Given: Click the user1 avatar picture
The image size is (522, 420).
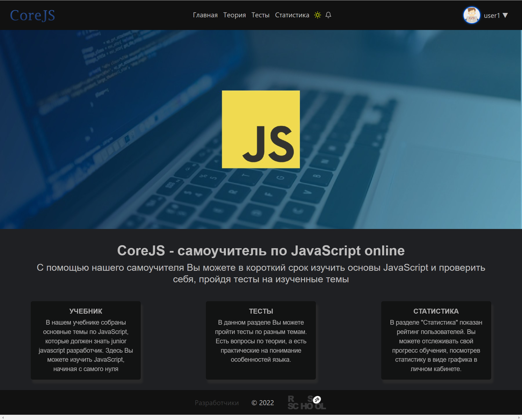Looking at the screenshot, I should click(472, 15).
